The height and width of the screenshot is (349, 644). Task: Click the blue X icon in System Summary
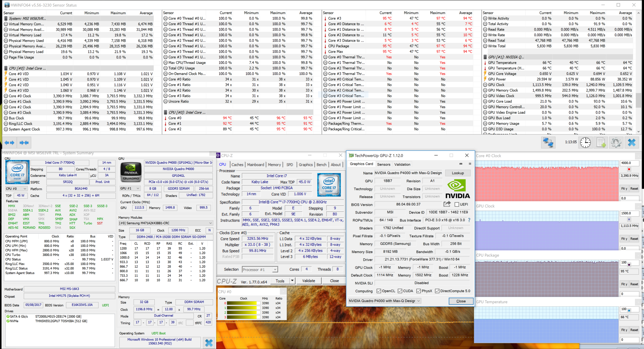209,343
